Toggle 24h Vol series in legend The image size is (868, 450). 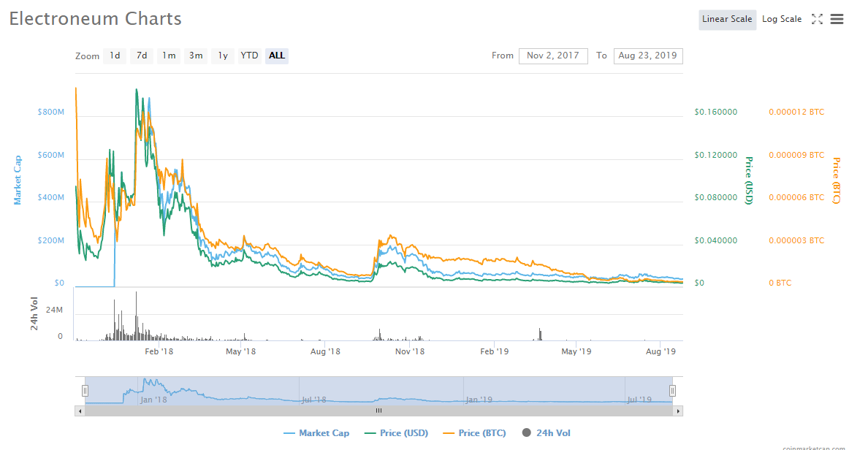546,433
